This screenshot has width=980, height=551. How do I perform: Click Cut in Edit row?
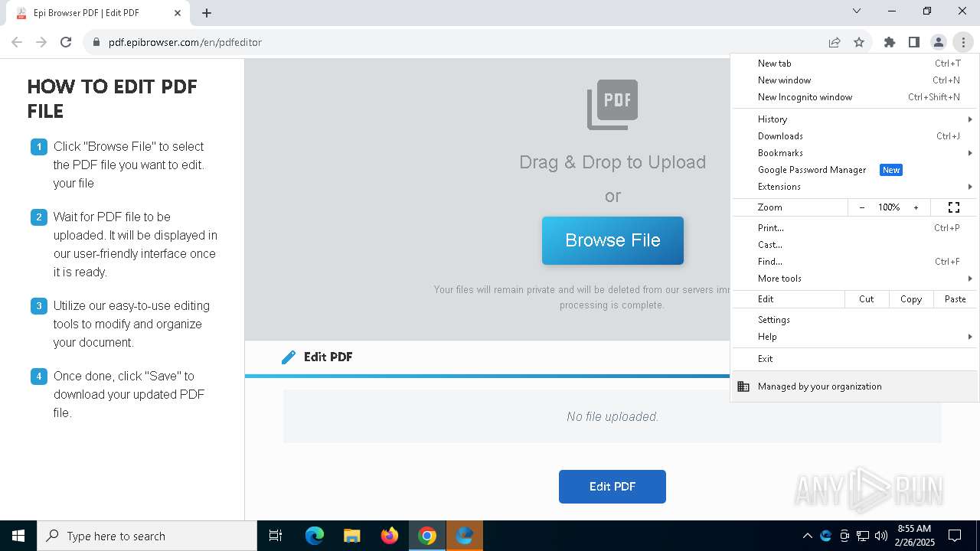pos(867,299)
